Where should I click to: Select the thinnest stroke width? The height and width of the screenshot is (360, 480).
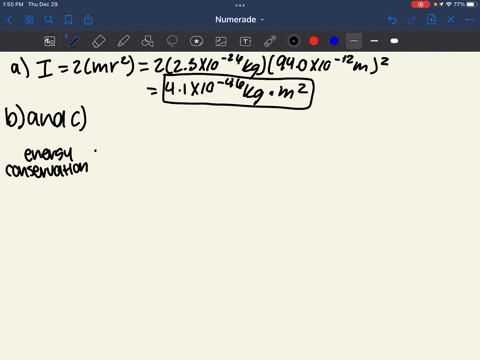coord(354,41)
